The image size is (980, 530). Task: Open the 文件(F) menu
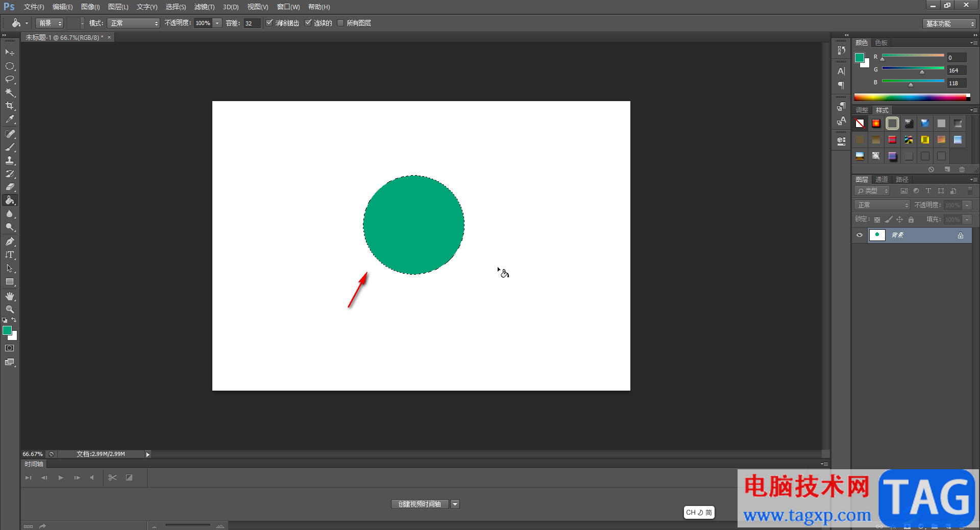pos(34,7)
